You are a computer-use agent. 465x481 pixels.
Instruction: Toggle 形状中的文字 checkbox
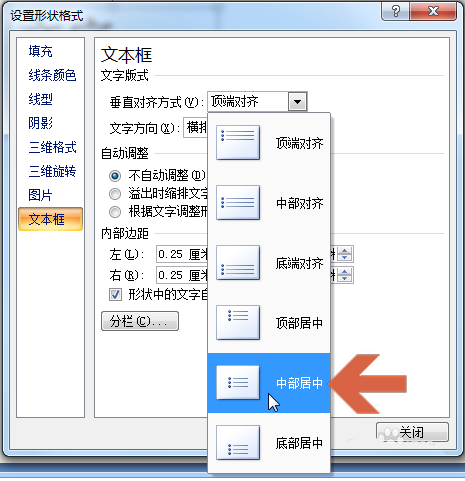pos(115,295)
